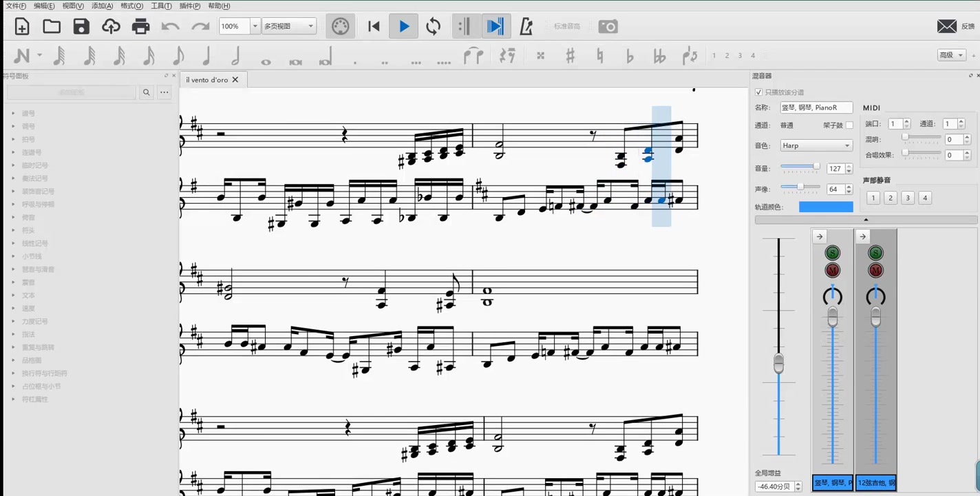Redo the last undone action
This screenshot has width=980, height=496.
[x=200, y=27]
